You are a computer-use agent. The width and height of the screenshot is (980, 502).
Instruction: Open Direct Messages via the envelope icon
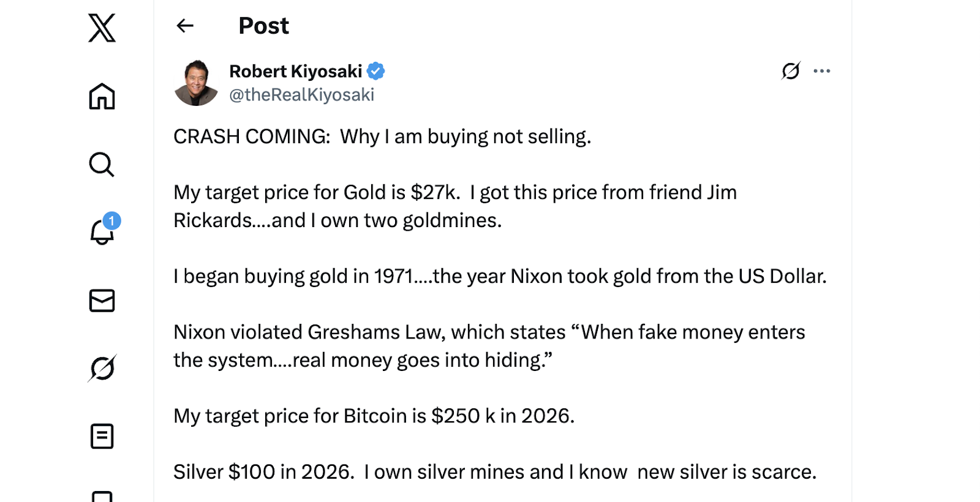coord(102,301)
